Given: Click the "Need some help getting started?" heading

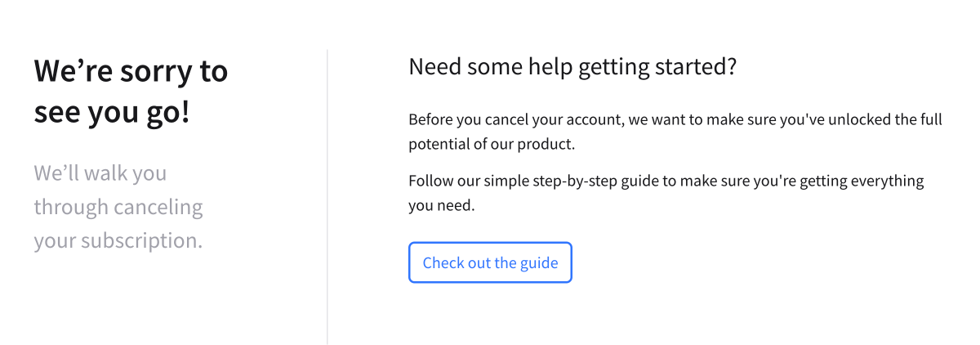Looking at the screenshot, I should (572, 67).
